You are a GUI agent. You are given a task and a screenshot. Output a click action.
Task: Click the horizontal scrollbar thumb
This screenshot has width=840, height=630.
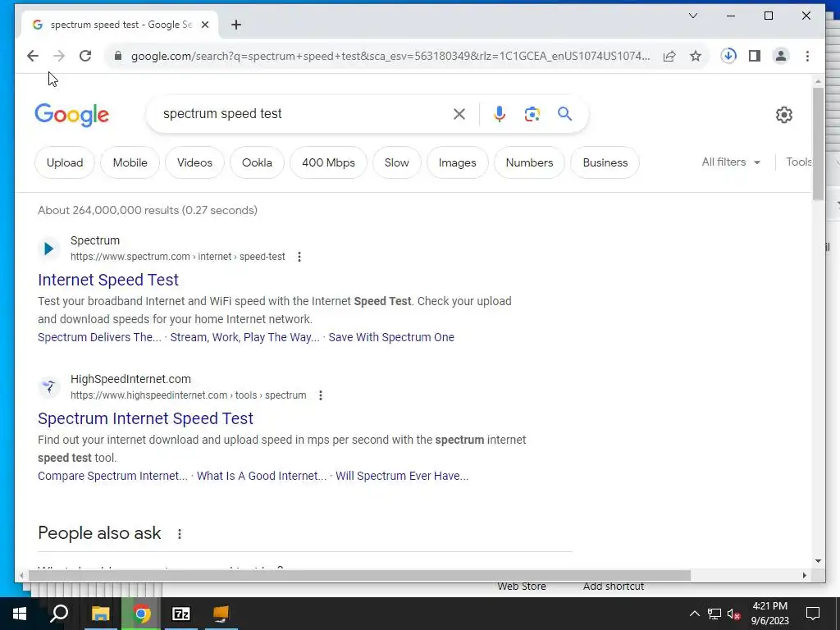pos(359,575)
